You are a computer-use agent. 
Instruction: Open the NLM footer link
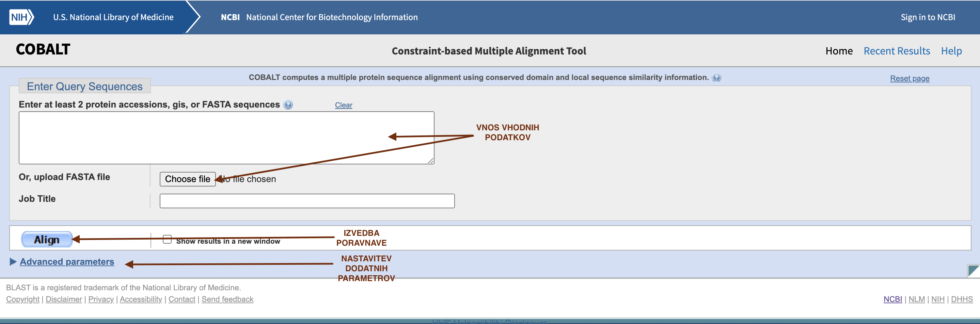[x=916, y=299]
